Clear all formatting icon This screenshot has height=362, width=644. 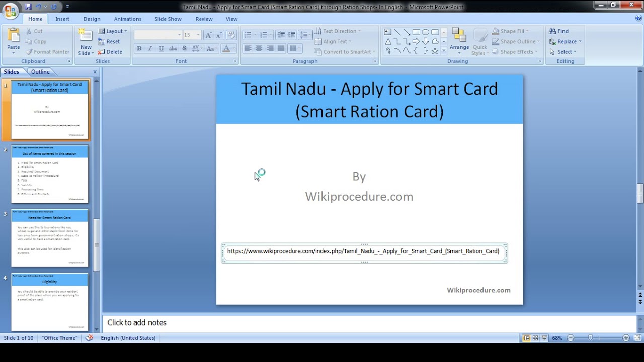point(231,35)
